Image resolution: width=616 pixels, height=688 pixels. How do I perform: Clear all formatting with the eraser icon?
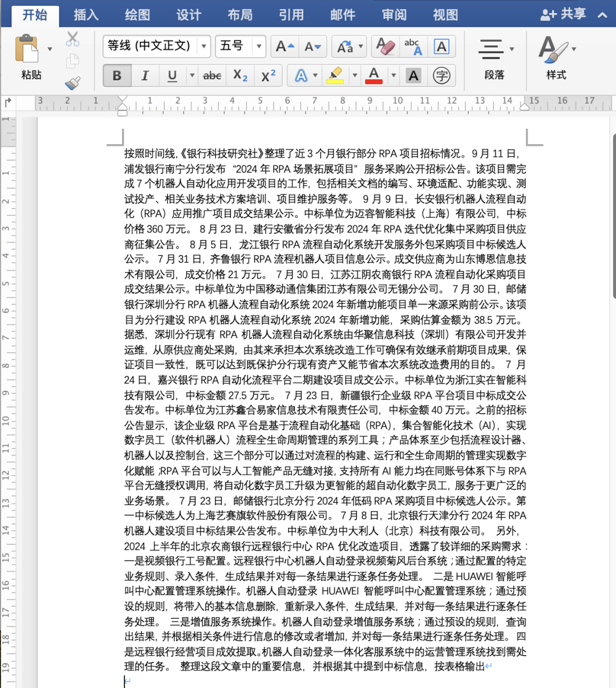386,46
